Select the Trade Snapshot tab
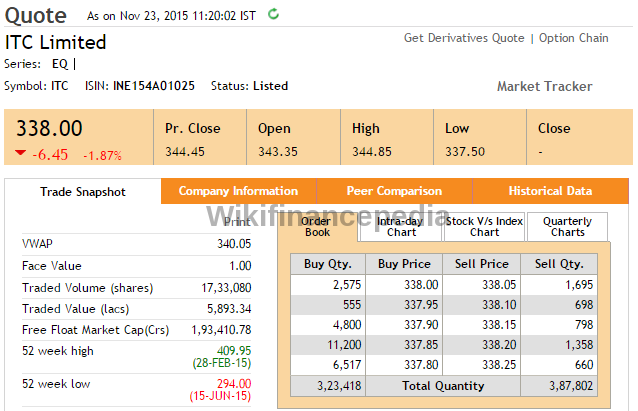Viewport: 638px width, 411px height. click(83, 192)
